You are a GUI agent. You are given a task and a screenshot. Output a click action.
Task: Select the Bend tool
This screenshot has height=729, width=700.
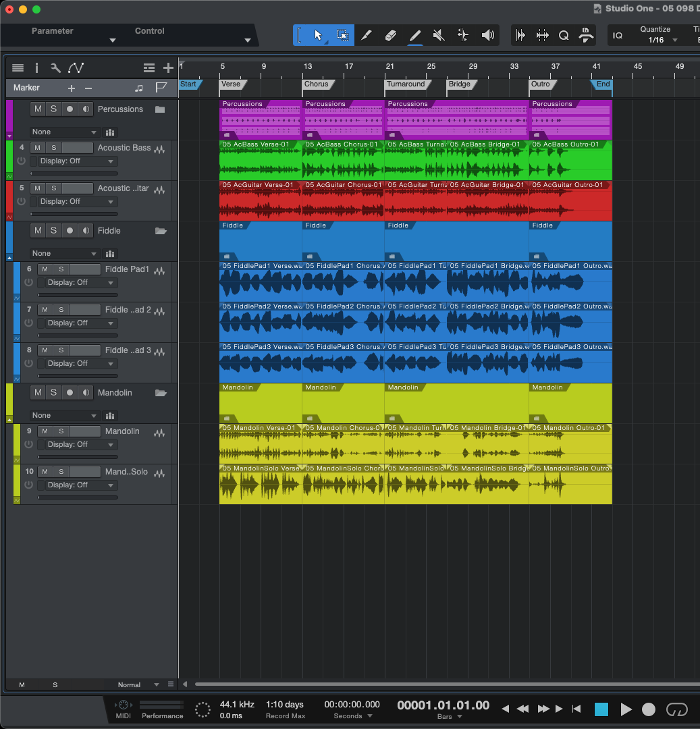coord(463,35)
